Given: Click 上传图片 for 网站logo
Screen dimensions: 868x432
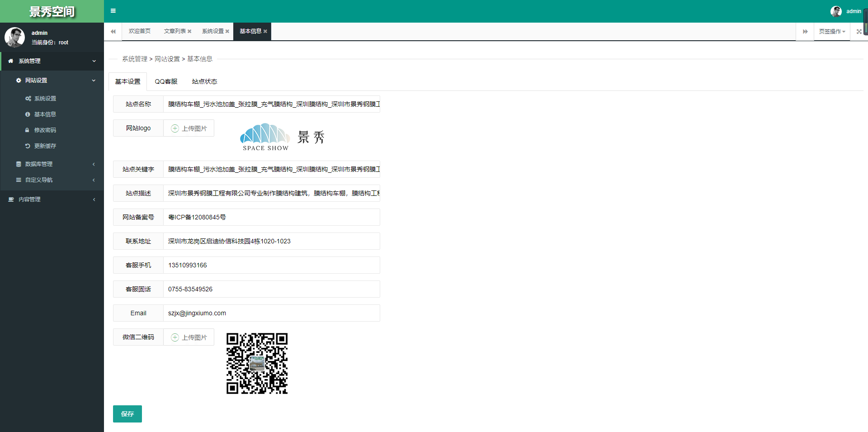Looking at the screenshot, I should tap(189, 128).
